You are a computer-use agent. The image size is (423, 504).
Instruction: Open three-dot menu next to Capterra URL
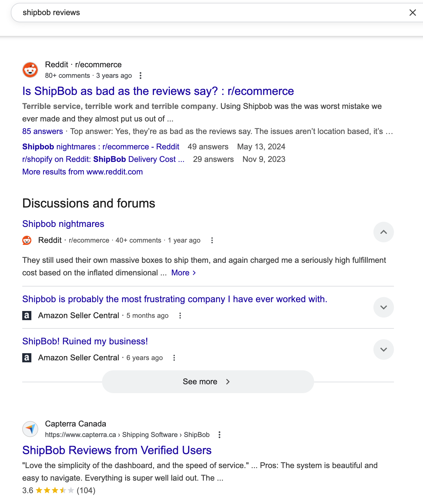click(x=219, y=435)
